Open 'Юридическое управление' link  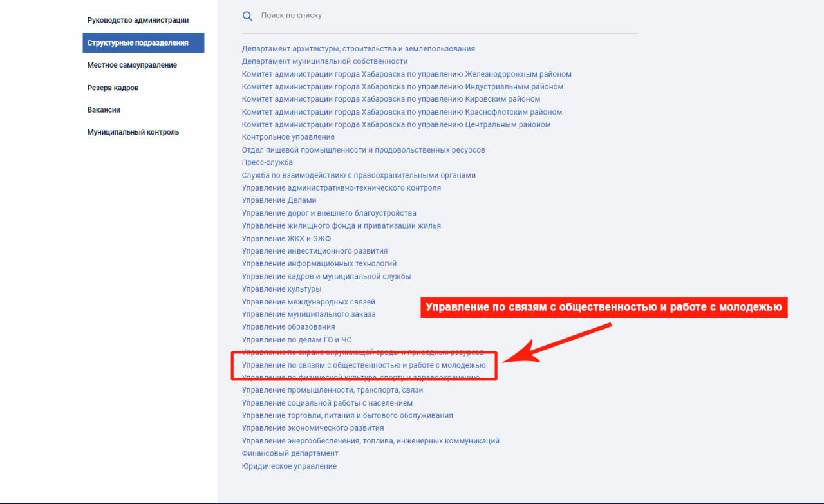click(289, 466)
